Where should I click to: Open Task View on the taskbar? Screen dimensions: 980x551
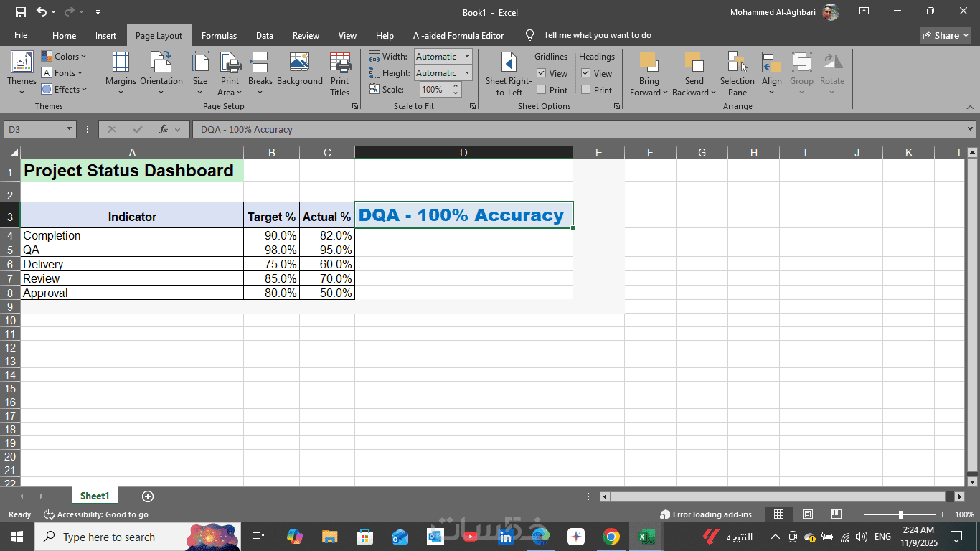click(259, 537)
